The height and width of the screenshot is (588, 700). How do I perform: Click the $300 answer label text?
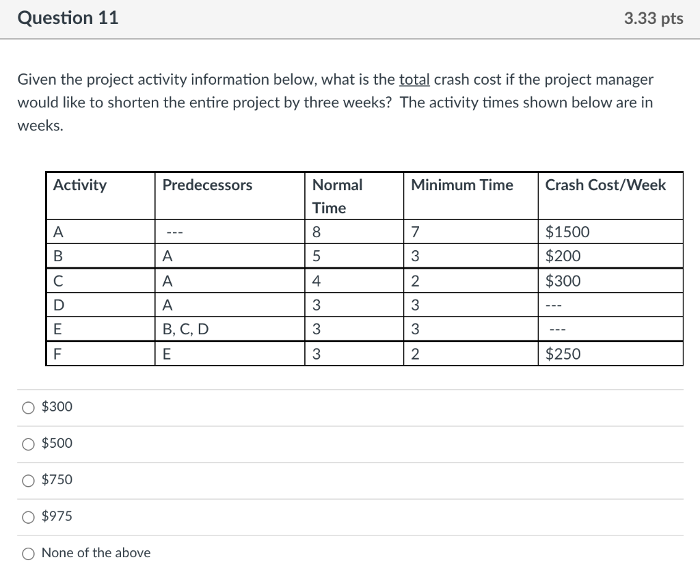pyautogui.click(x=56, y=407)
